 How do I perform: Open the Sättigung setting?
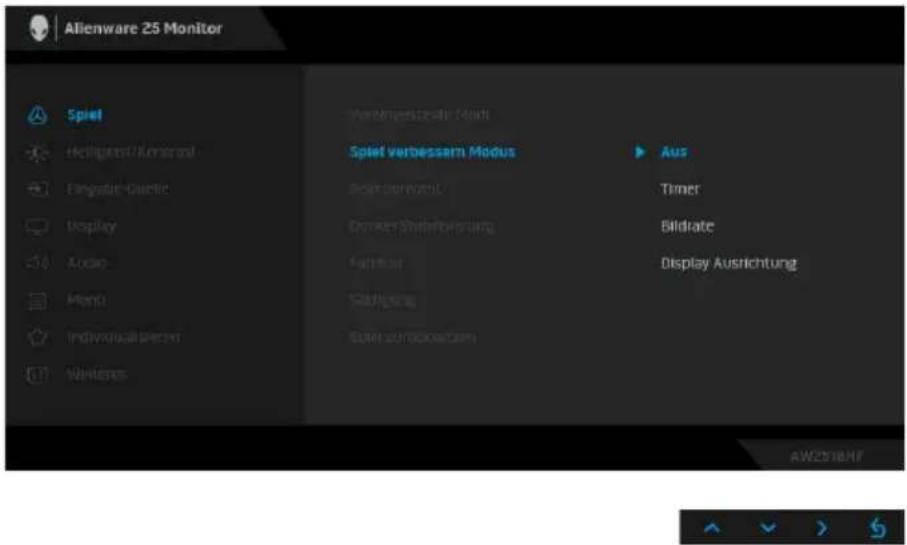tap(382, 300)
